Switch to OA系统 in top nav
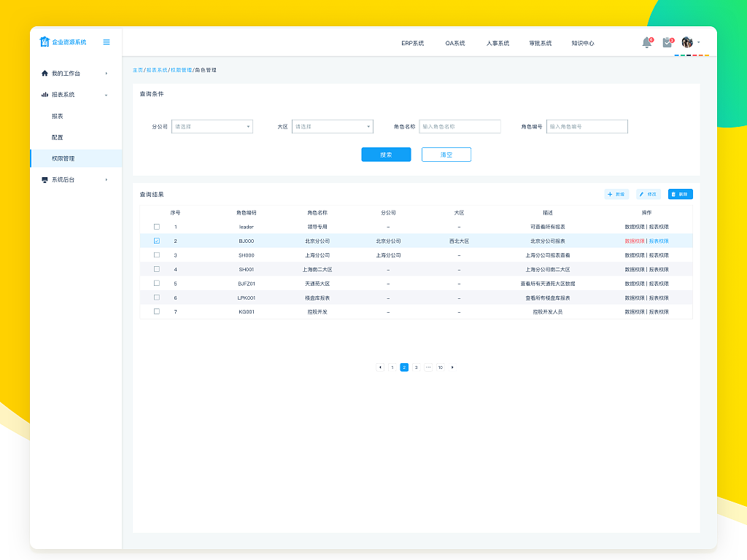The height and width of the screenshot is (560, 747). pos(455,43)
